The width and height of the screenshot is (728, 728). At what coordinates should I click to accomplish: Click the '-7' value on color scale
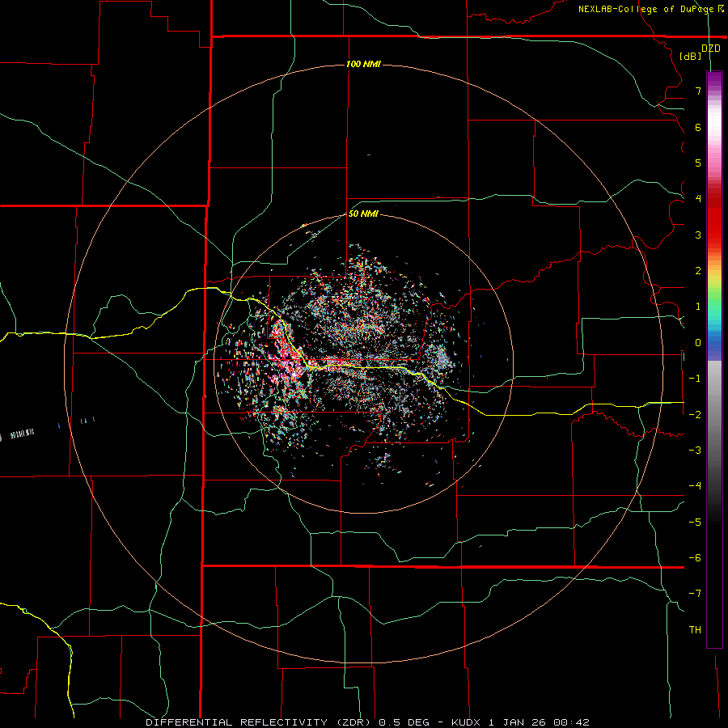pyautogui.click(x=695, y=594)
